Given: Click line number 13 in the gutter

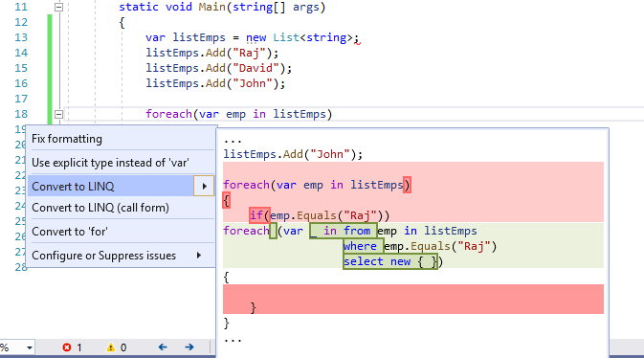Looking at the screenshot, I should [x=21, y=37].
